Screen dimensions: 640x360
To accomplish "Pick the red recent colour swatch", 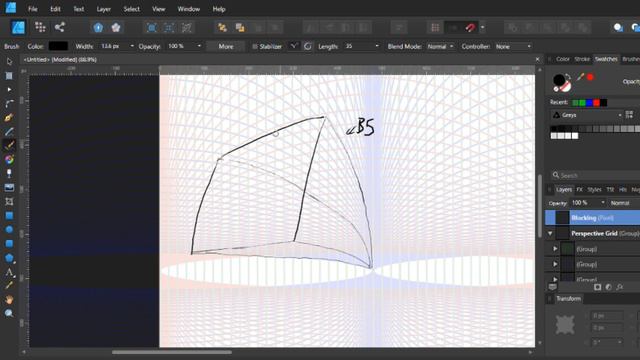I will (596, 102).
